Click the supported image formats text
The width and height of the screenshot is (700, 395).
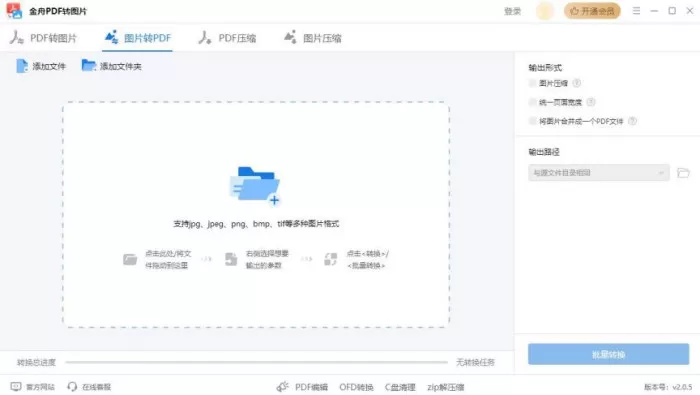[x=256, y=224]
